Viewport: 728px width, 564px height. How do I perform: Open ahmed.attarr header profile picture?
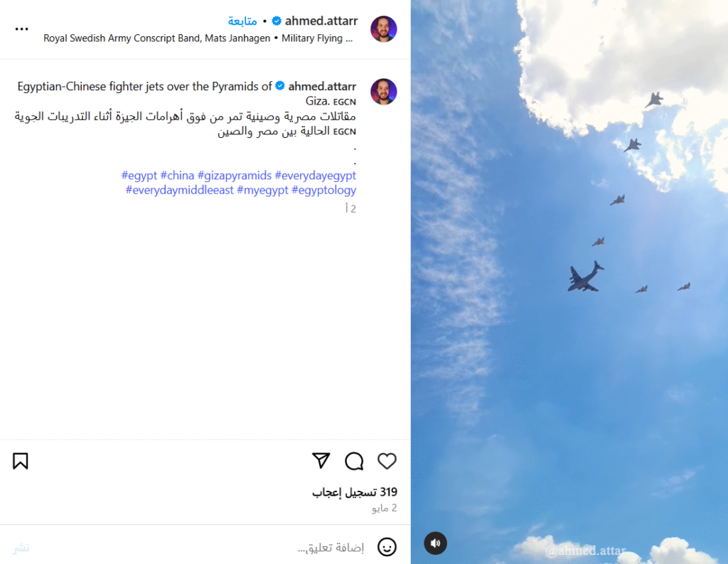[x=383, y=28]
